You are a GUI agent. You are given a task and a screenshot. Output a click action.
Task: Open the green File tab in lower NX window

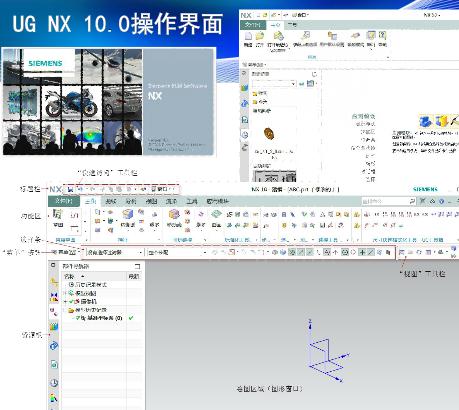pos(64,201)
